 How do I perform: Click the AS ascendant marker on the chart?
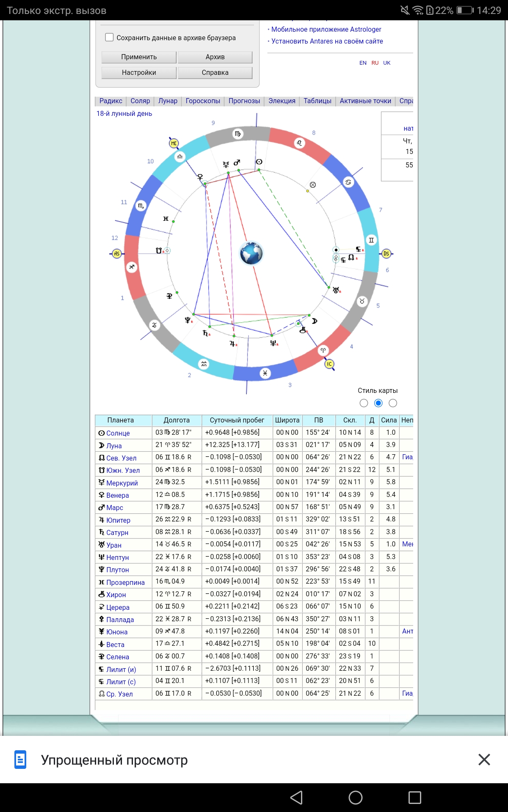point(117,254)
